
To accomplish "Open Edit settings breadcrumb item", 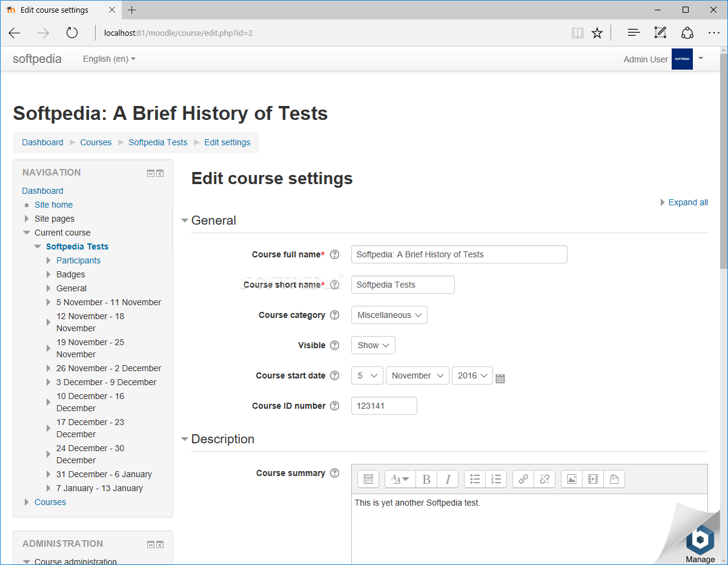I will [227, 142].
